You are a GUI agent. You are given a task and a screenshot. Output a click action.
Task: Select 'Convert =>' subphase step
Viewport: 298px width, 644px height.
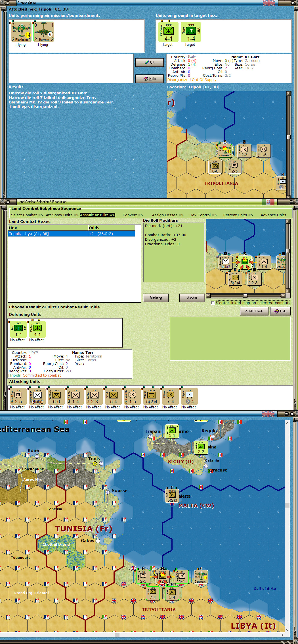pyautogui.click(x=133, y=215)
